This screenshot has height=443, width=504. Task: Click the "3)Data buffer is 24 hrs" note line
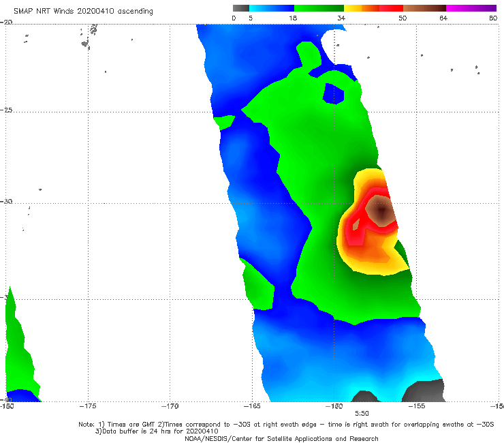pos(157,431)
